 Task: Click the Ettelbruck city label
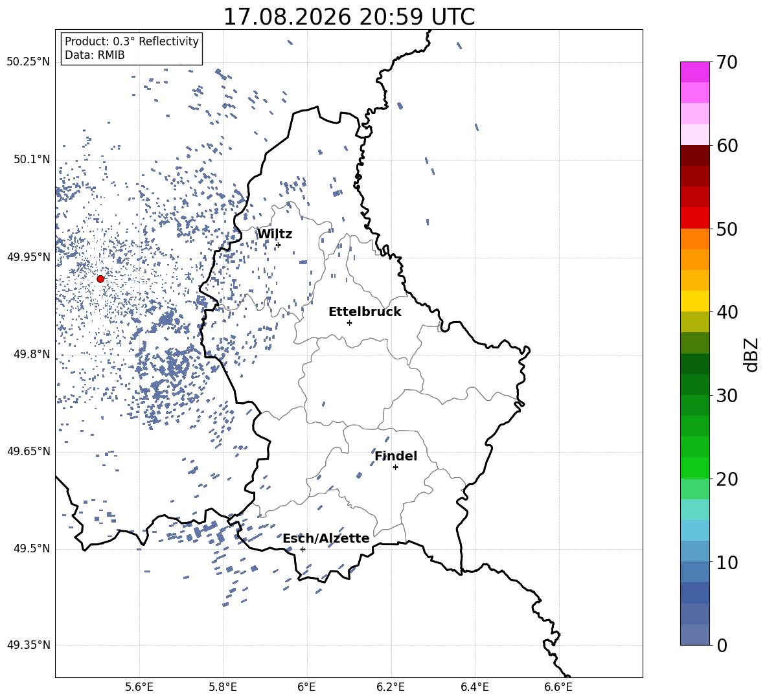(x=365, y=312)
